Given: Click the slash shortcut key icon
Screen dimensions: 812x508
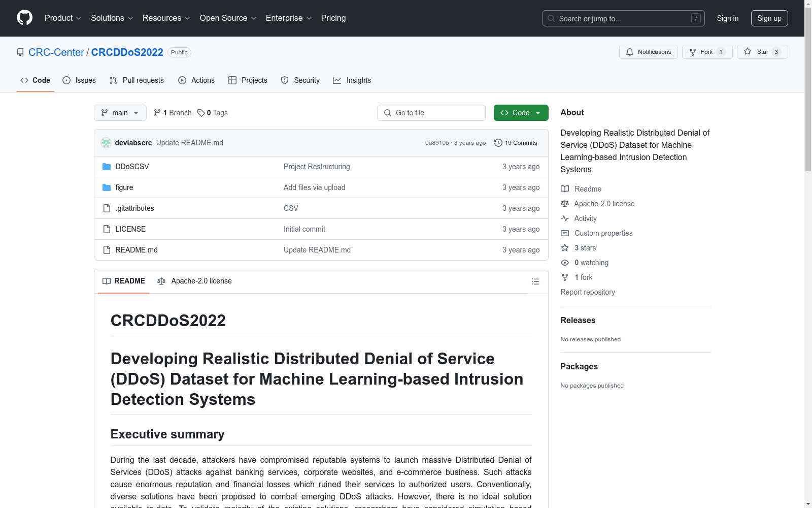Looking at the screenshot, I should (696, 18).
